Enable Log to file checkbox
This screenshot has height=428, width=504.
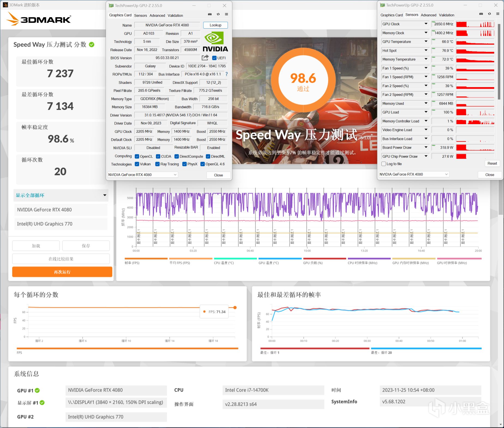[x=384, y=164]
